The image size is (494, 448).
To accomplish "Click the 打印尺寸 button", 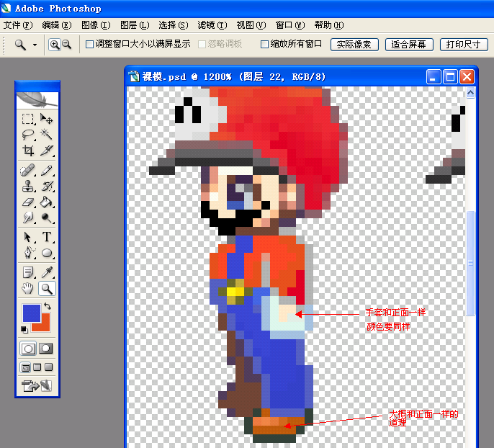I will click(x=464, y=45).
